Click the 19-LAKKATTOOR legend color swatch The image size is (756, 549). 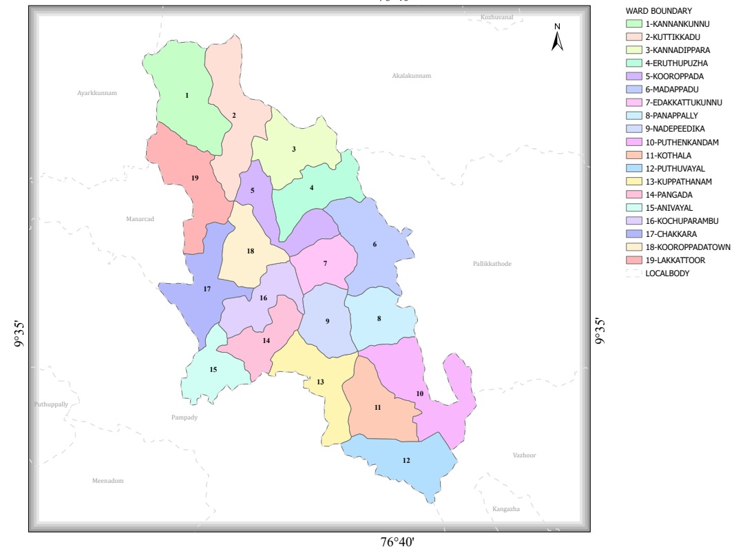click(634, 260)
